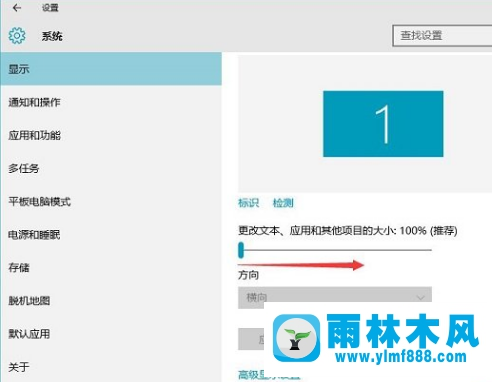Click the 标识 link
This screenshot has height=382, width=492.
[248, 203]
